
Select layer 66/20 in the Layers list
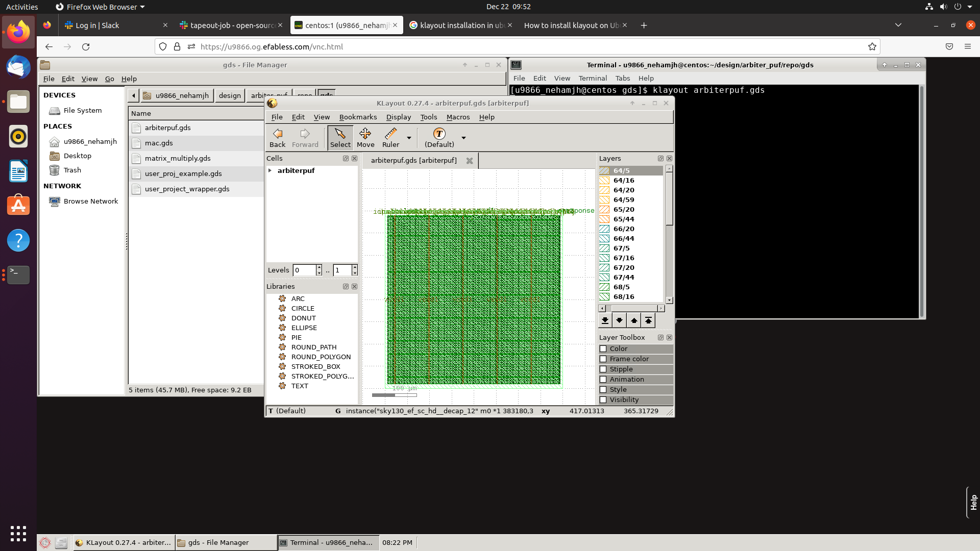point(624,229)
